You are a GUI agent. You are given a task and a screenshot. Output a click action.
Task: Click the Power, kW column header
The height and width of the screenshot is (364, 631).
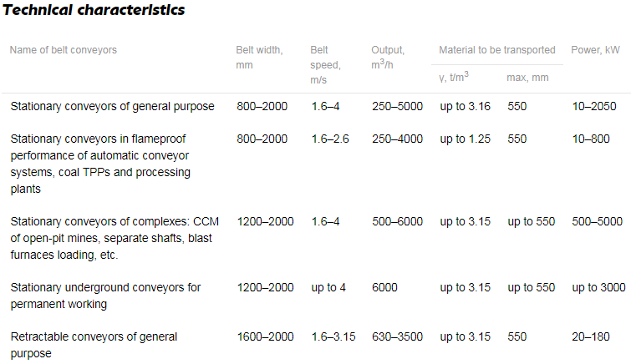pyautogui.click(x=594, y=50)
